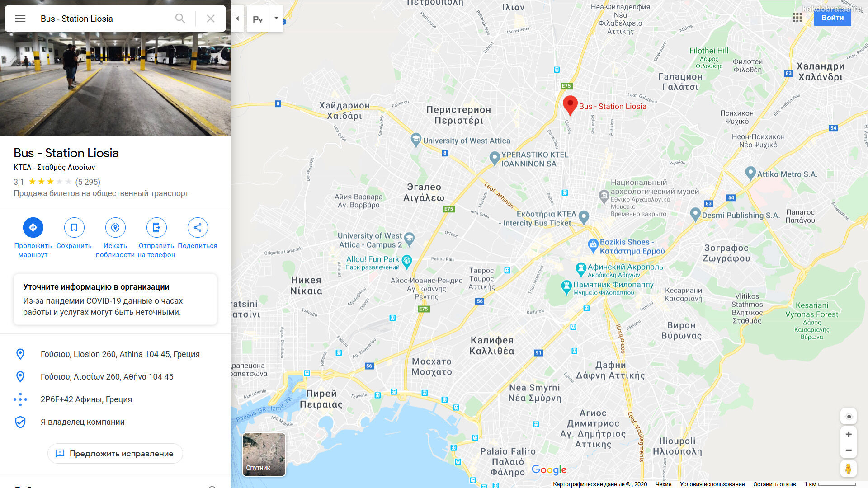Open the Google apps grid icon
Image resolution: width=868 pixels, height=488 pixels.
797,18
